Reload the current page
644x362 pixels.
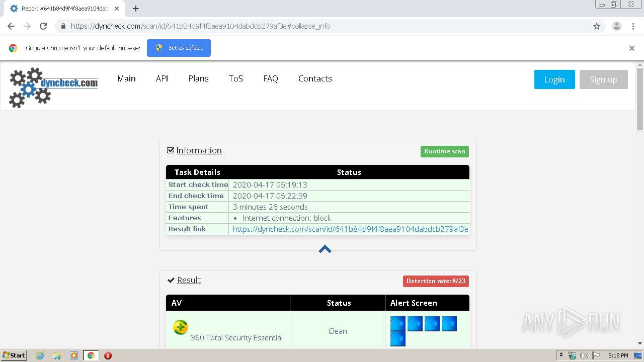coord(43,26)
